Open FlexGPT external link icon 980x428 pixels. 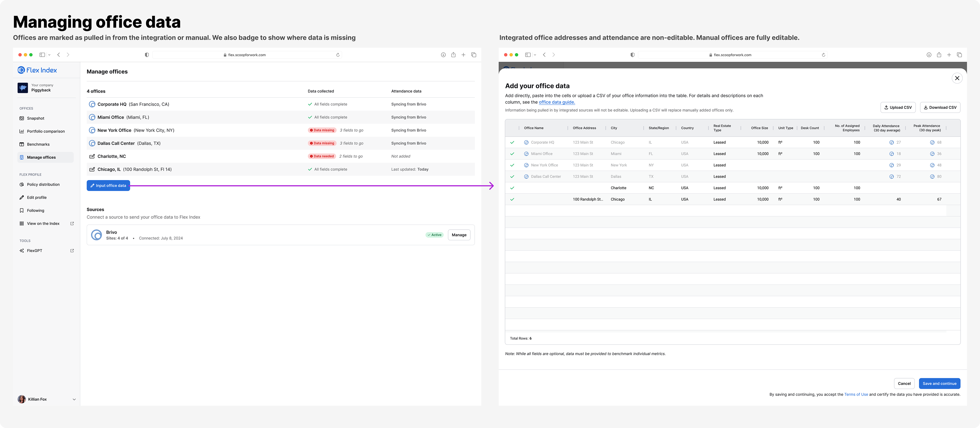click(72, 251)
